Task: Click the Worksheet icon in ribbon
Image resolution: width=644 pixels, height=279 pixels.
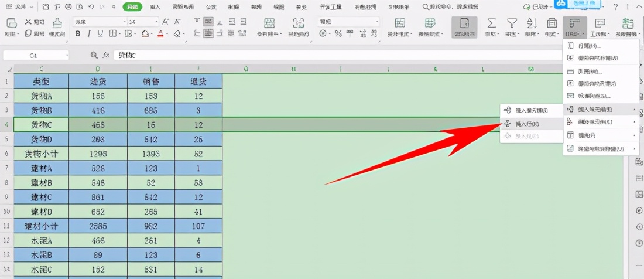Action: pos(600,23)
